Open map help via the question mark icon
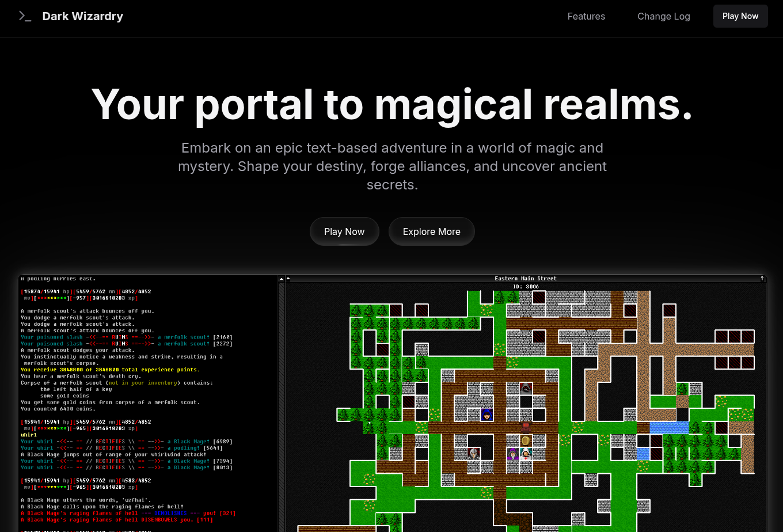 click(x=762, y=278)
